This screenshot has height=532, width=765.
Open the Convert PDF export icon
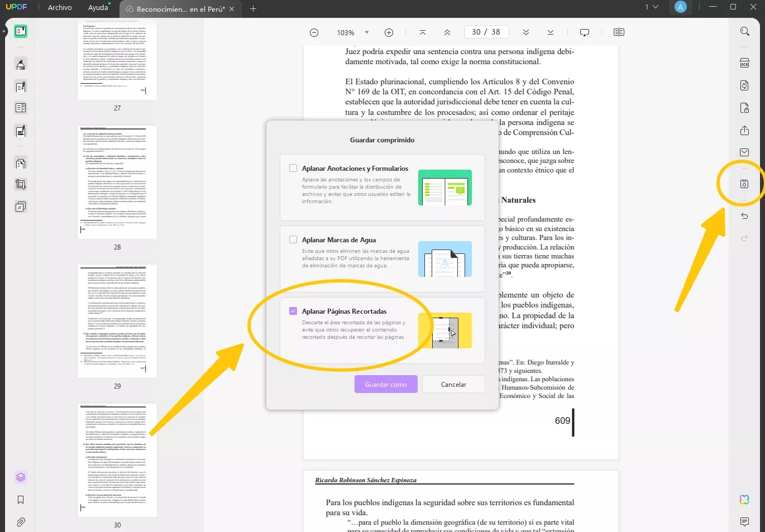(x=744, y=85)
